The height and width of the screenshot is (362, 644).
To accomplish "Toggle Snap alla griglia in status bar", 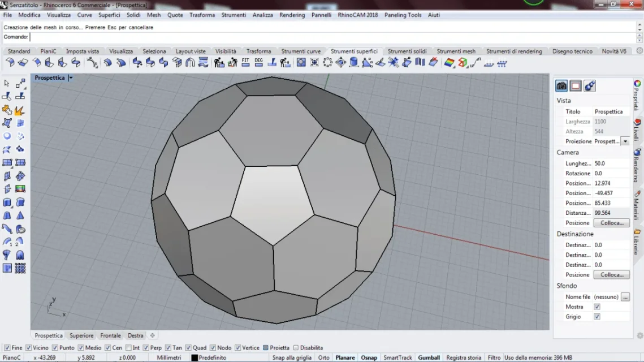I will [x=292, y=357].
